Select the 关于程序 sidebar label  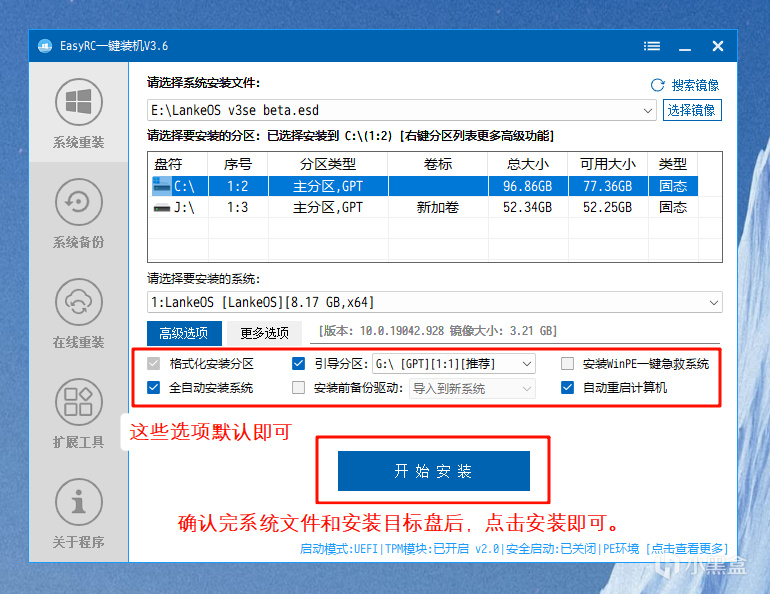click(x=79, y=542)
